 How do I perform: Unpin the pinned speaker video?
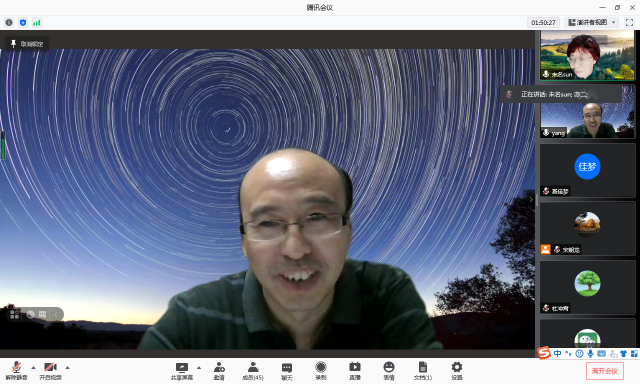pyautogui.click(x=27, y=44)
